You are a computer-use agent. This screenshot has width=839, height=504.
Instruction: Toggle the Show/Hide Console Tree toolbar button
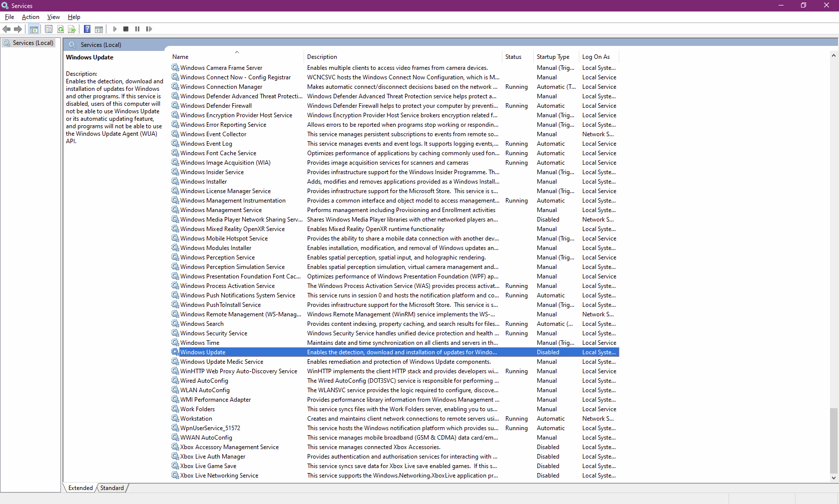click(x=34, y=29)
